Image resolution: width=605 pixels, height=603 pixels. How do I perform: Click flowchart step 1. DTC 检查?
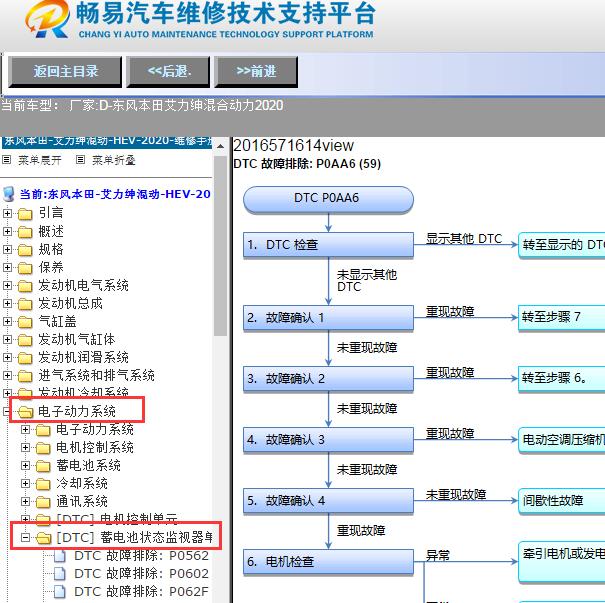[328, 245]
